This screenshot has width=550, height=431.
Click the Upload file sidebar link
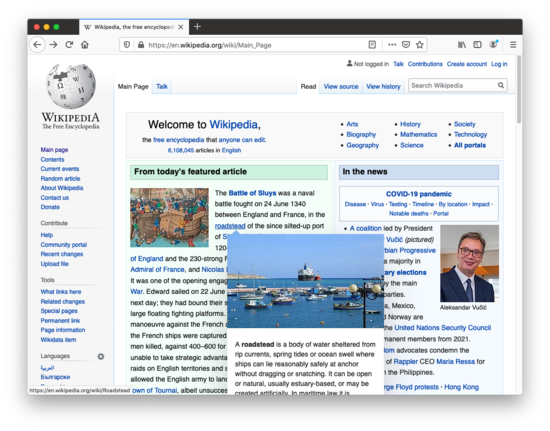click(x=54, y=264)
